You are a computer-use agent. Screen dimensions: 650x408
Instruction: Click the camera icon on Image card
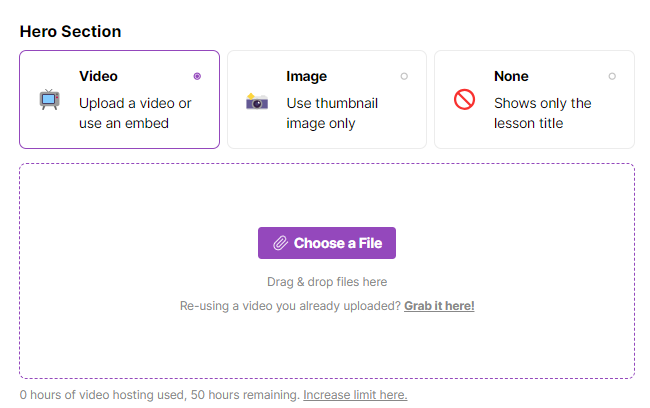coord(257,101)
